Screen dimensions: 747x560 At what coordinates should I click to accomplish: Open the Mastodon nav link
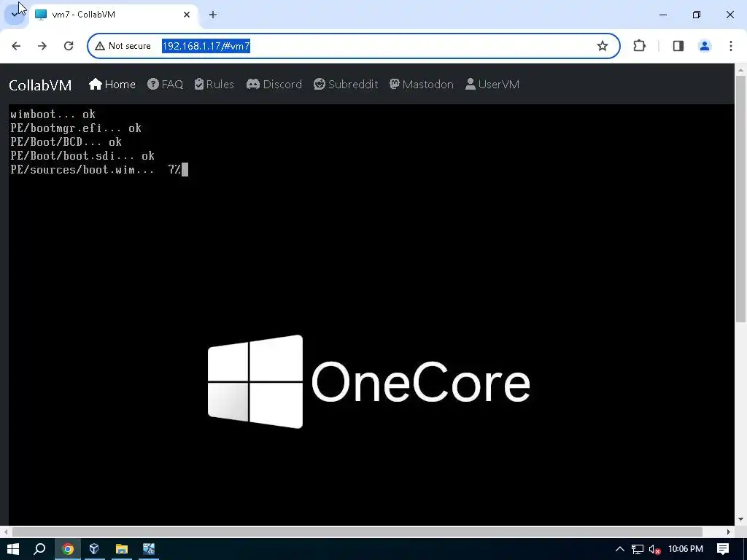coord(422,85)
